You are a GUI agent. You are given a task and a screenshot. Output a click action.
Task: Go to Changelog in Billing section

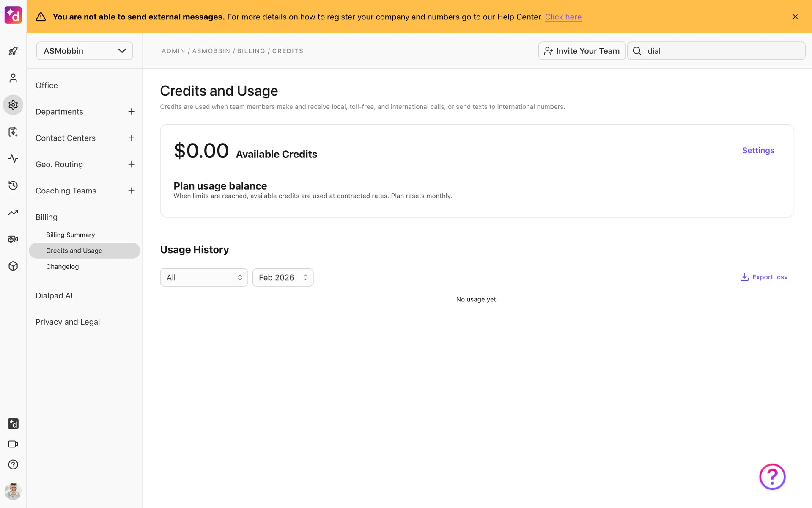coord(62,267)
